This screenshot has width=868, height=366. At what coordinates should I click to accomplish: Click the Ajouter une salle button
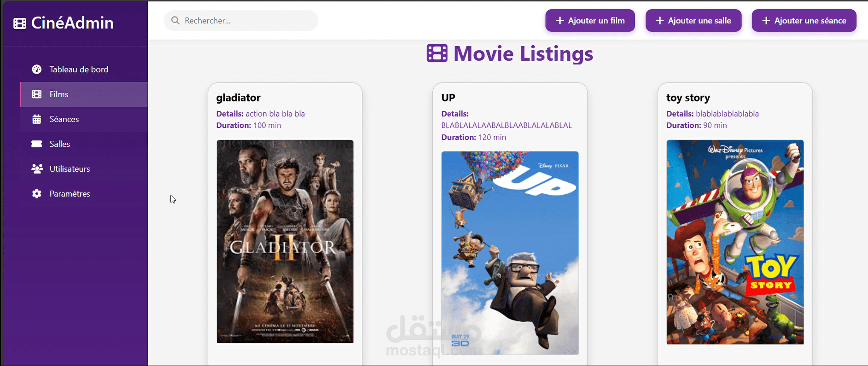point(693,21)
